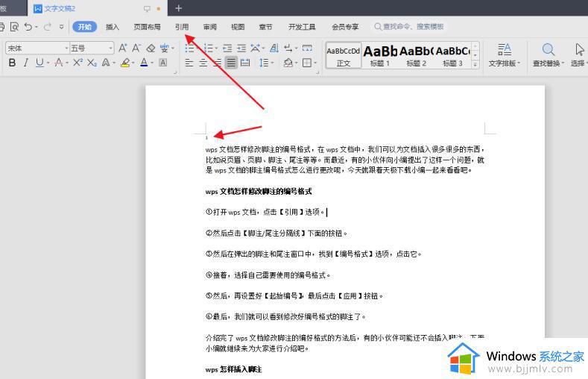Open the Chinese text layout tool

(x=256, y=48)
